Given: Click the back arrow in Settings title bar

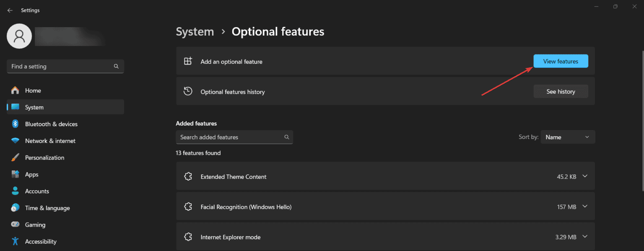Looking at the screenshot, I should pos(10,10).
